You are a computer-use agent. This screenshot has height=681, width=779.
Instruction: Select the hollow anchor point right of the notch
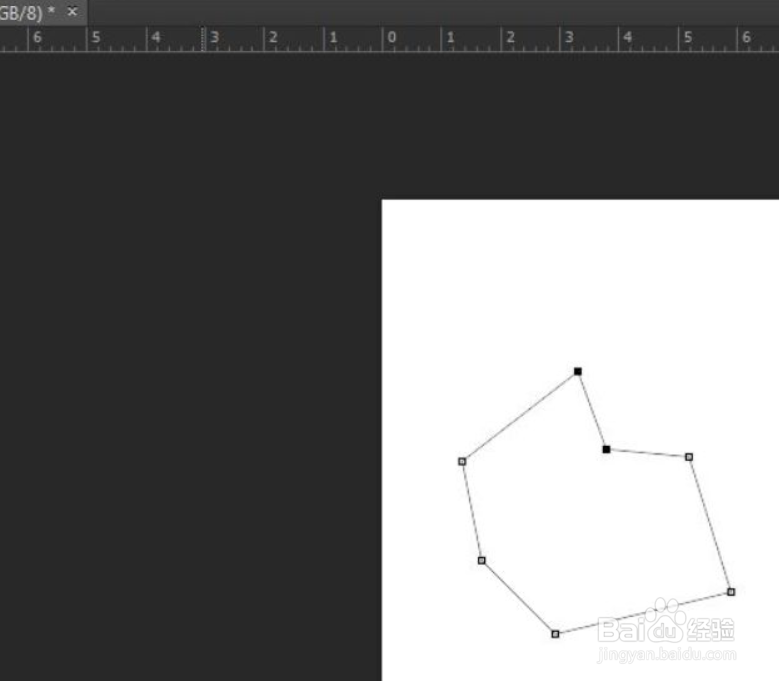coord(689,457)
